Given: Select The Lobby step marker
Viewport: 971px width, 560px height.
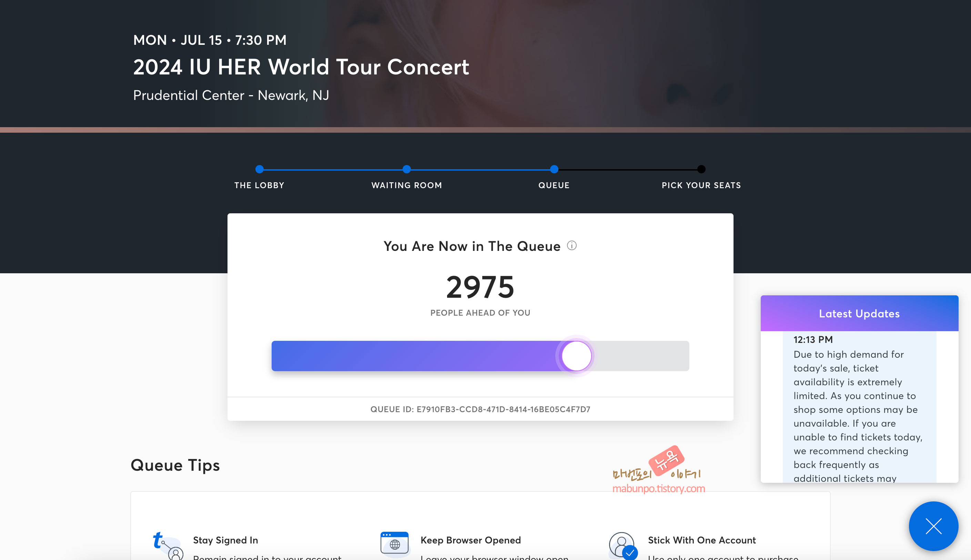Looking at the screenshot, I should (x=260, y=169).
